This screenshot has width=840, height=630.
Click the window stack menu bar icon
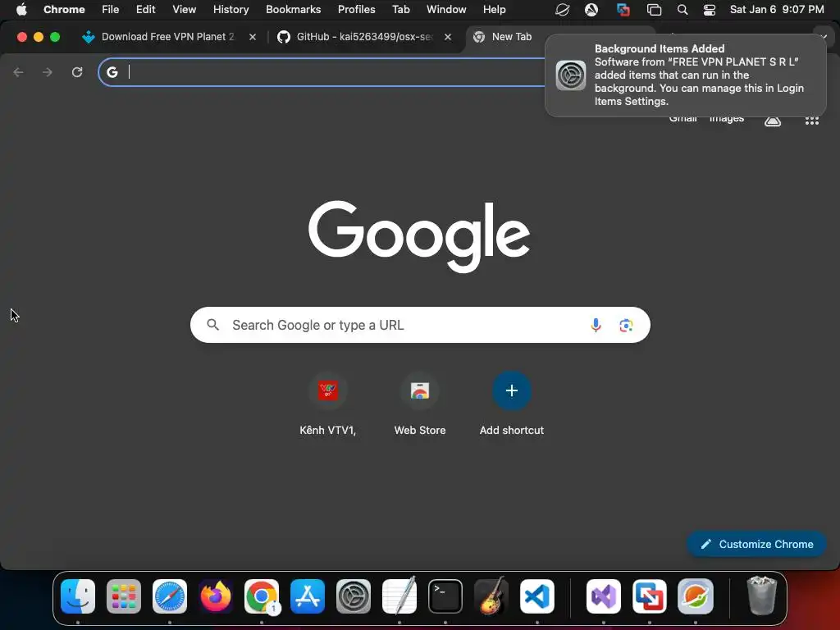[654, 10]
